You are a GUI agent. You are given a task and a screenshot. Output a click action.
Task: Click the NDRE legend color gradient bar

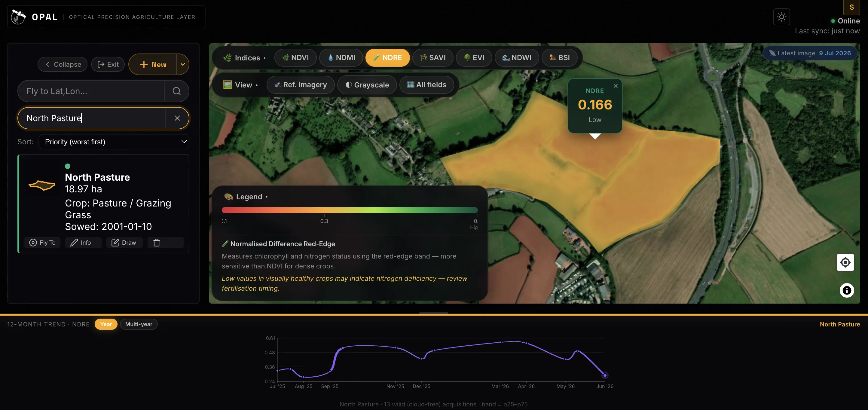pos(350,210)
